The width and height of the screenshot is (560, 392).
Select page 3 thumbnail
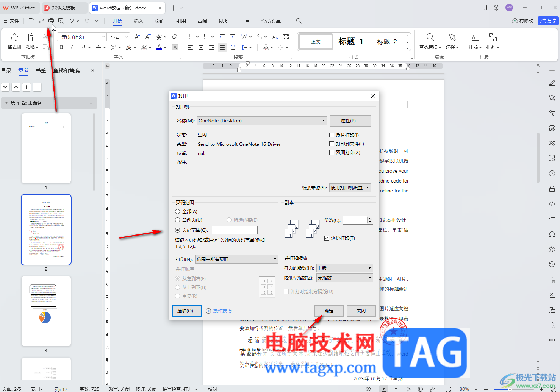coord(46,311)
